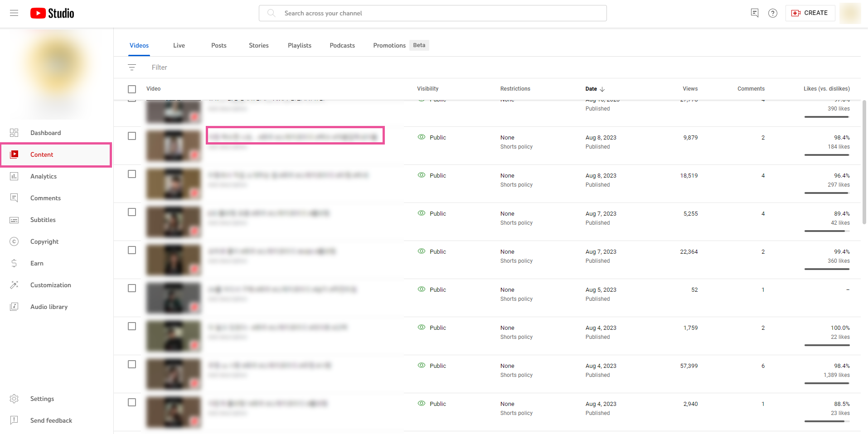868x434 pixels.
Task: Open the account avatar menu
Action: pyautogui.click(x=850, y=13)
